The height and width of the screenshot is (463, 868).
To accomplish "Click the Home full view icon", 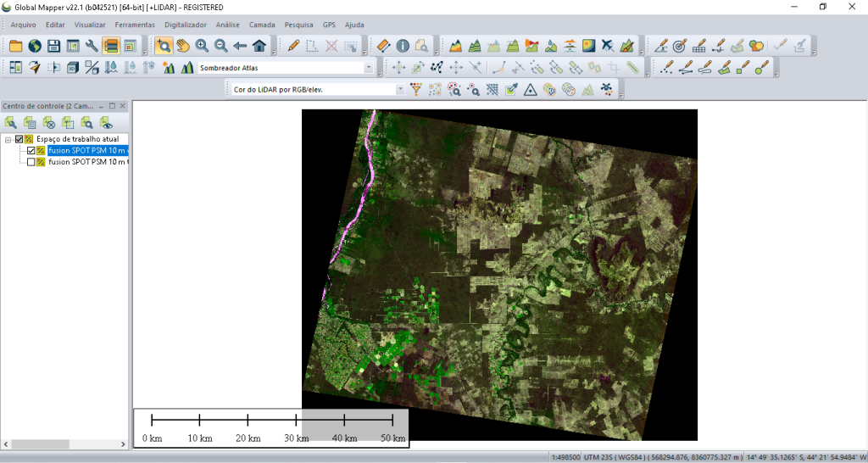I will pyautogui.click(x=259, y=46).
